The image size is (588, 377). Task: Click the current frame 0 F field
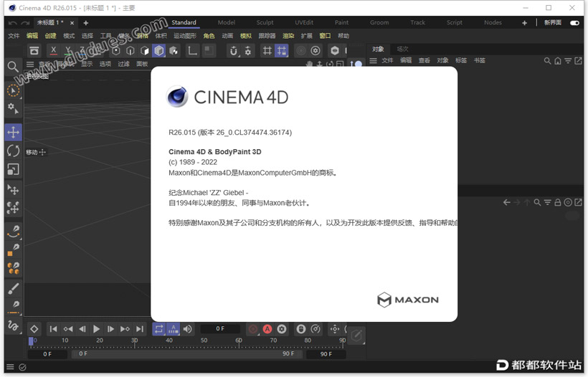220,329
